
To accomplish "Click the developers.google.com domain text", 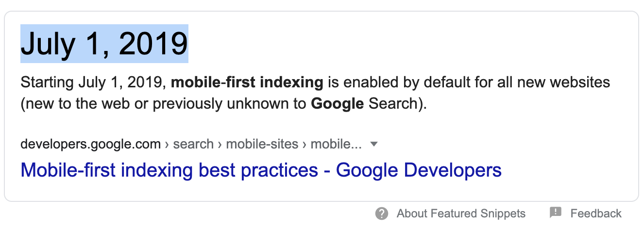I will tap(90, 144).
